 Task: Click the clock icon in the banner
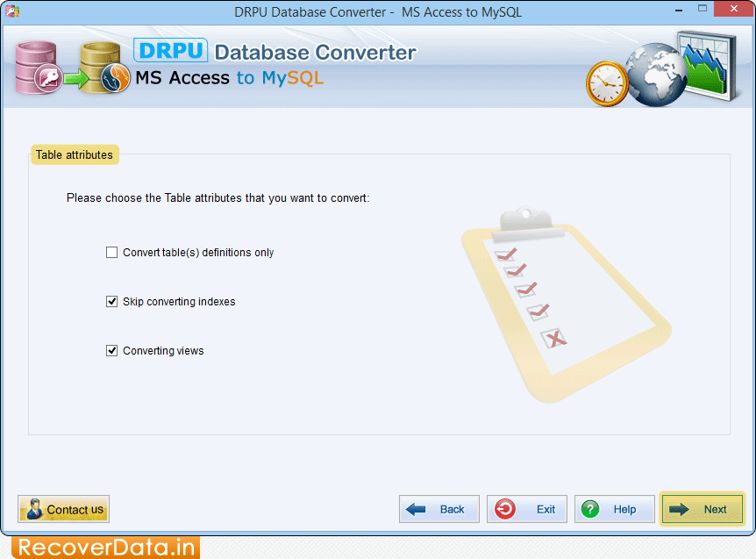607,83
